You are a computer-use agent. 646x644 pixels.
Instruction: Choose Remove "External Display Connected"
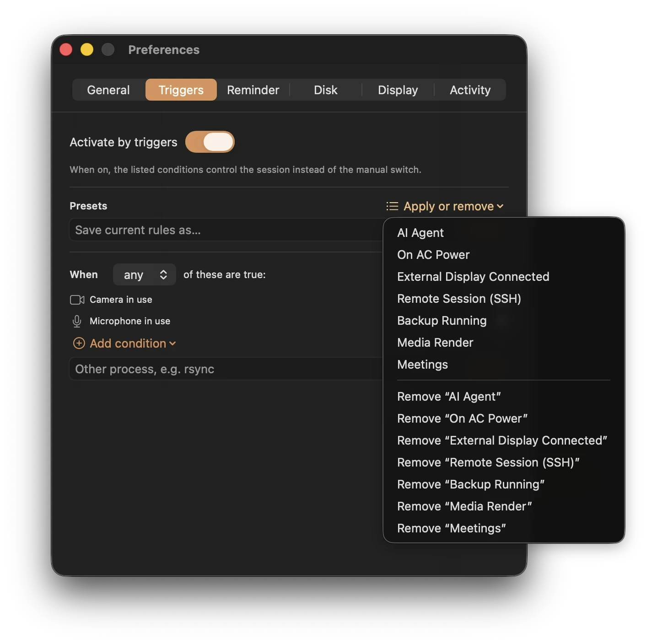[x=504, y=440]
